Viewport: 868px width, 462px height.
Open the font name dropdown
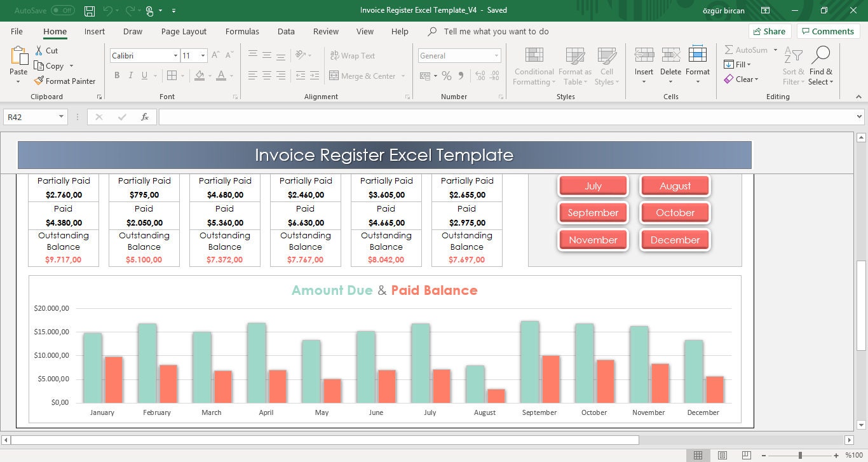pyautogui.click(x=177, y=55)
